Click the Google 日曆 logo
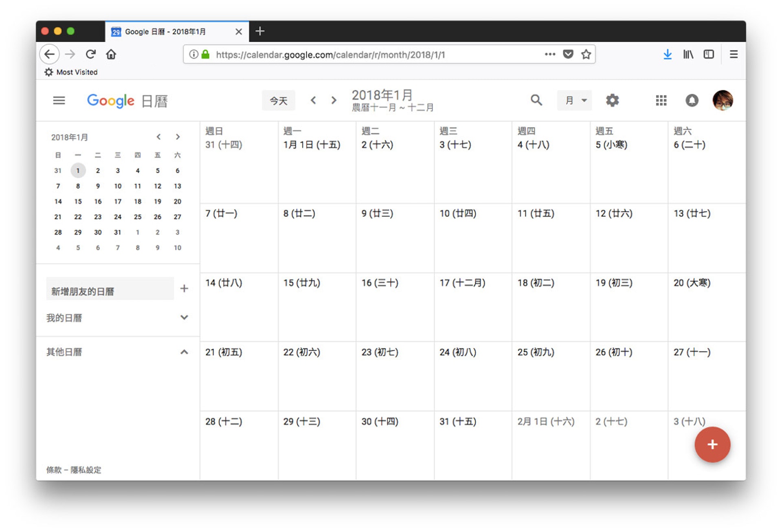 [127, 101]
